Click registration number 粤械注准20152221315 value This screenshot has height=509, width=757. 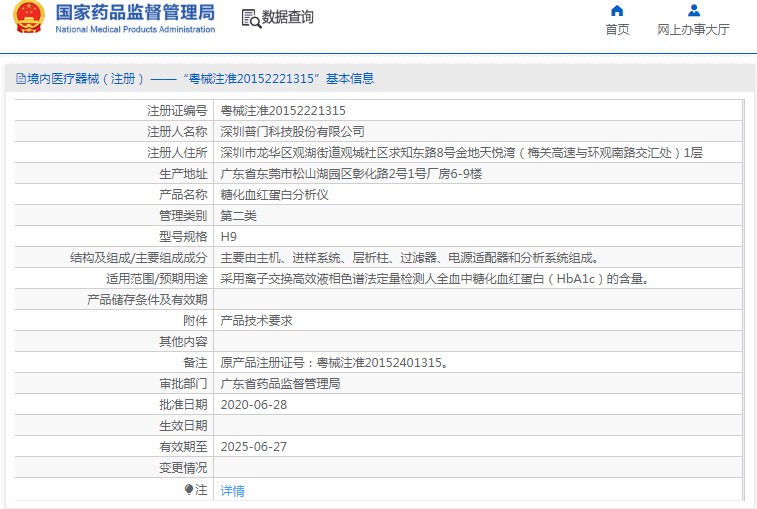(283, 111)
